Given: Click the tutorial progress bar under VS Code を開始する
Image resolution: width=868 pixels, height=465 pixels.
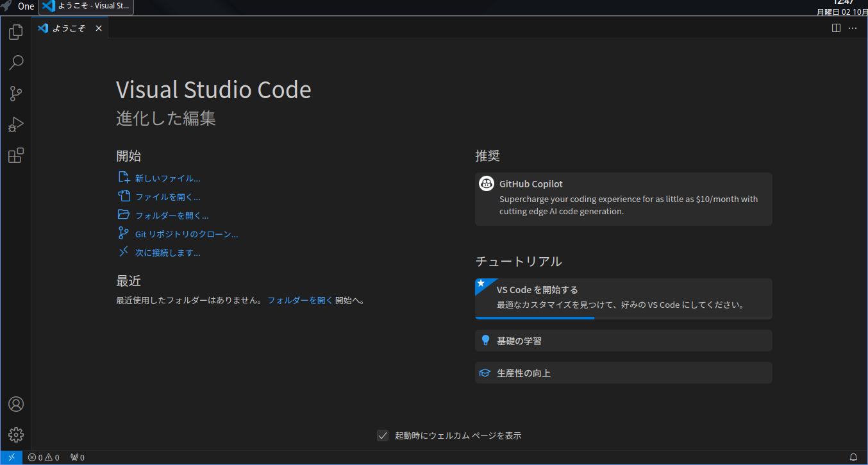Looking at the screenshot, I should (x=623, y=317).
